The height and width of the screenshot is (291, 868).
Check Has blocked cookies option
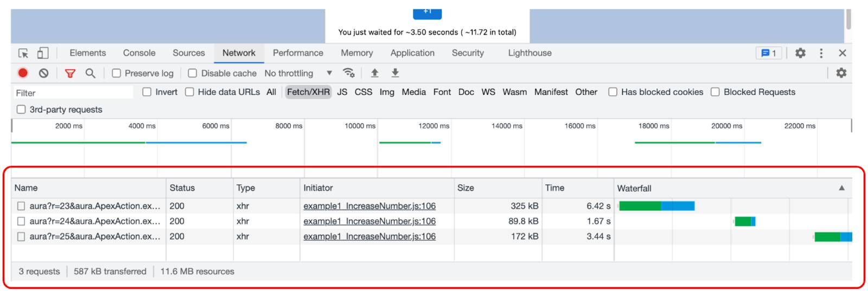(612, 92)
